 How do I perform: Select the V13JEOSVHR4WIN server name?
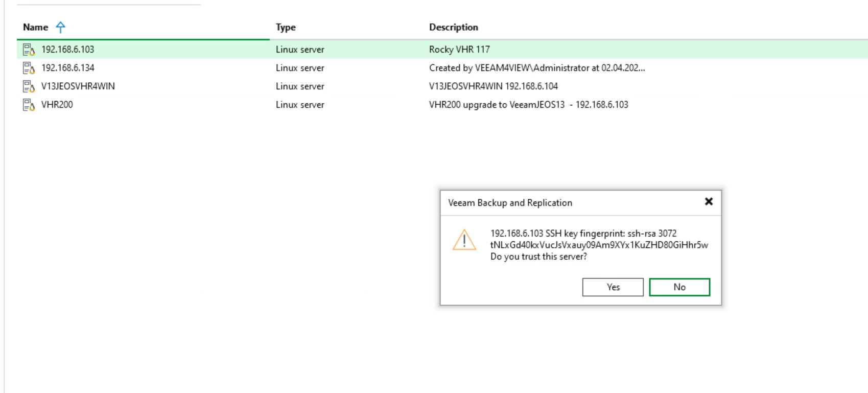pos(78,86)
